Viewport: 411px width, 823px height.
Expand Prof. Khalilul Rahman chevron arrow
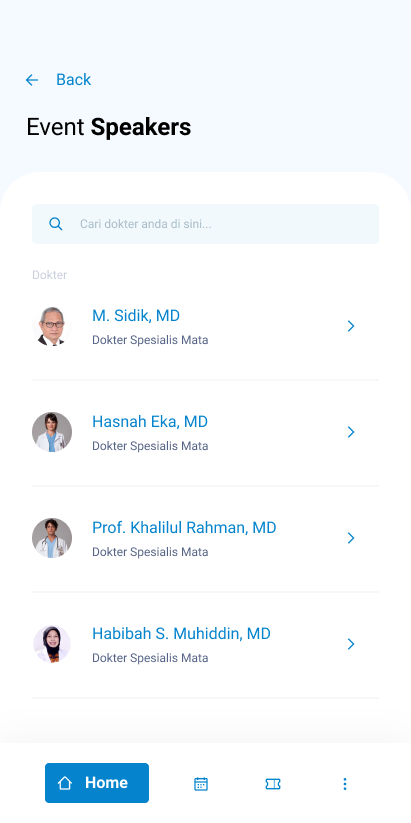(351, 538)
